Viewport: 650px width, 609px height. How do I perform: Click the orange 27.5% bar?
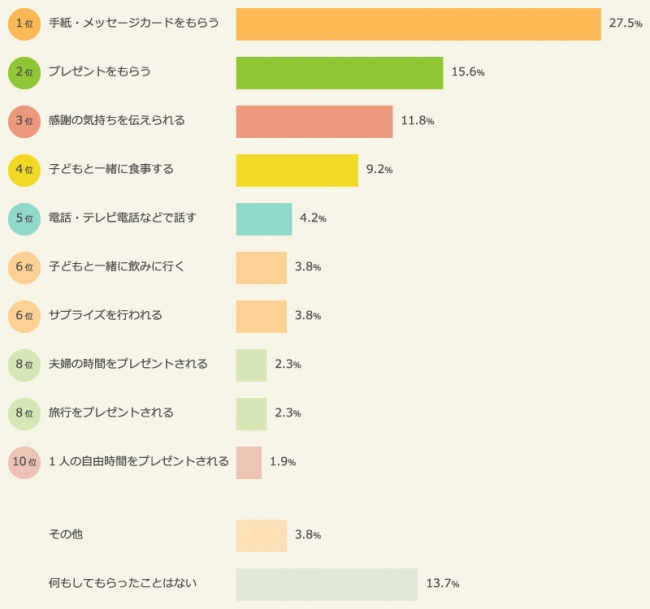tap(418, 23)
